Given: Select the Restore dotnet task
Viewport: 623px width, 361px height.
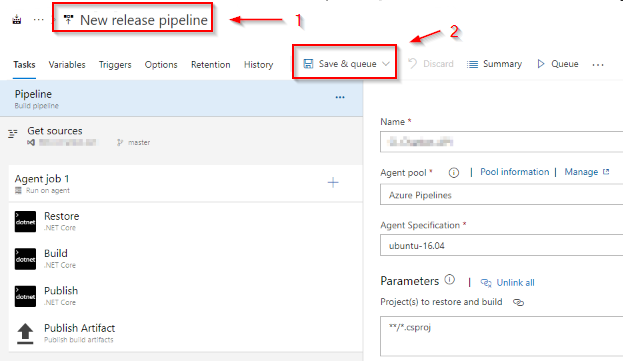Looking at the screenshot, I should pyautogui.click(x=186, y=221).
